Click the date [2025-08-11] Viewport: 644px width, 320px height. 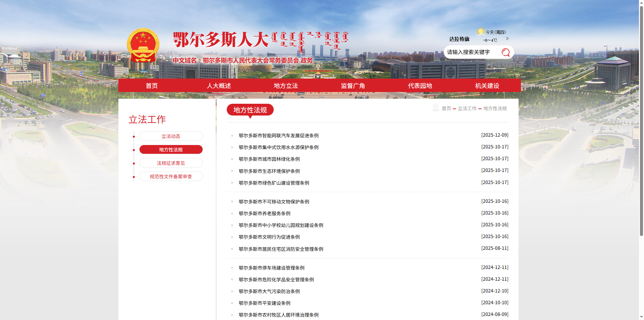tap(495, 248)
